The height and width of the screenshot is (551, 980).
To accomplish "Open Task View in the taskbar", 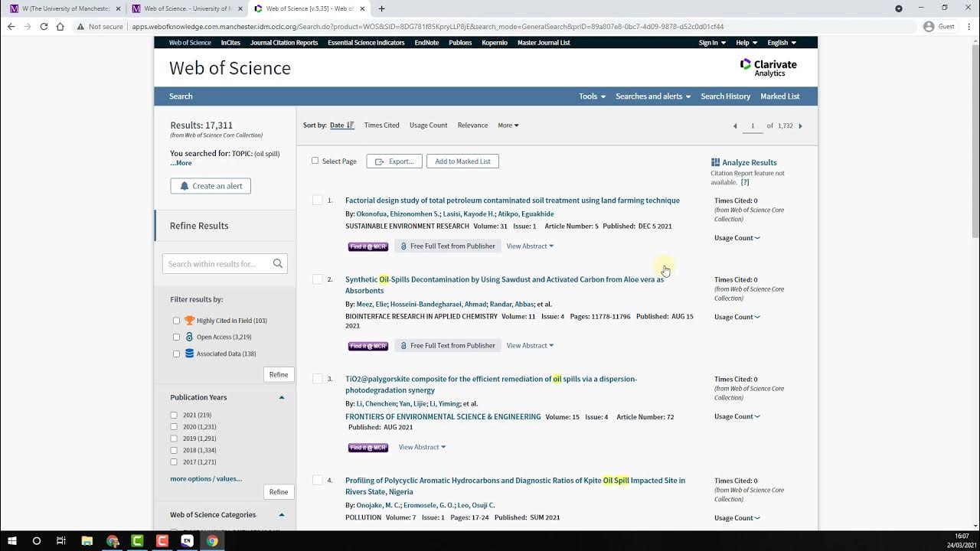I will [61, 541].
